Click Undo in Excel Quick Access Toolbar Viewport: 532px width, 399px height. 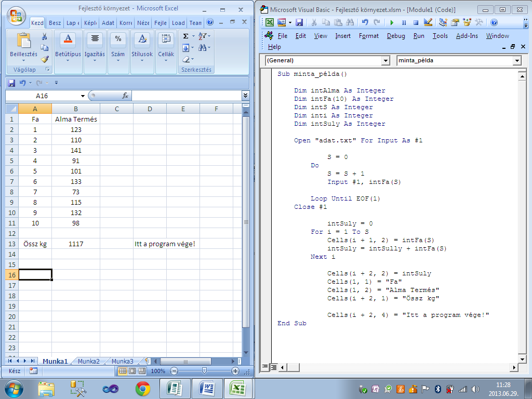tap(22, 83)
